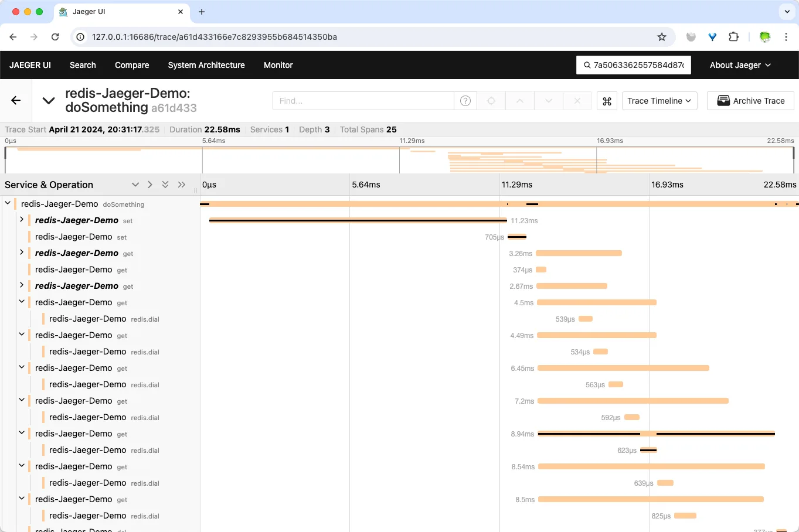Click inside the Find input field
This screenshot has width=799, height=532.
tap(362, 100)
